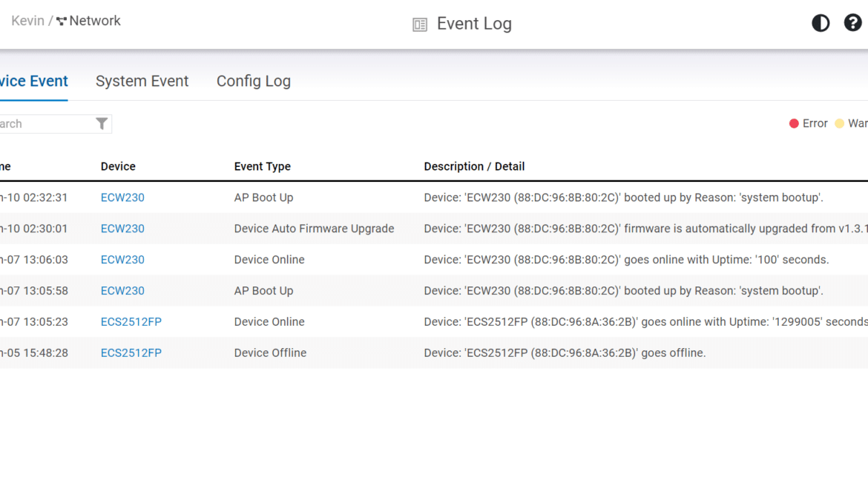
Task: Click the timestamp ending 13:05:23
Action: coord(34,321)
